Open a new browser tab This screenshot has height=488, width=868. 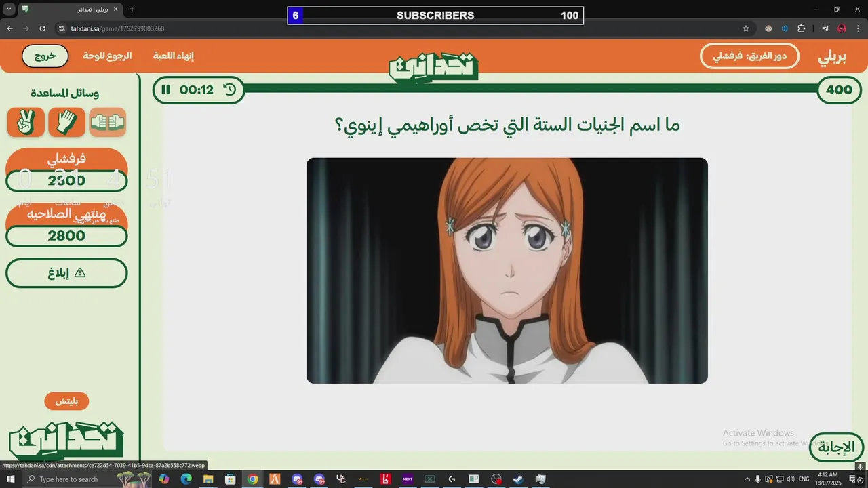tap(132, 9)
